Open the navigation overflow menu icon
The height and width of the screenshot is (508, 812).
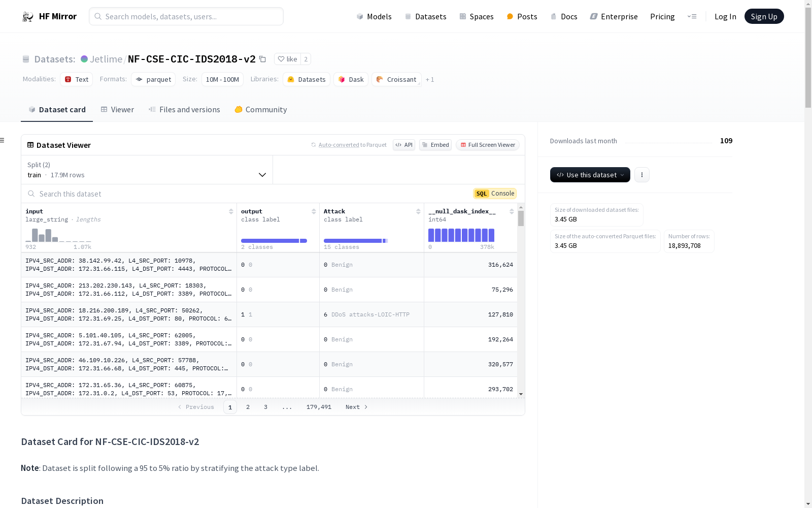click(x=692, y=17)
